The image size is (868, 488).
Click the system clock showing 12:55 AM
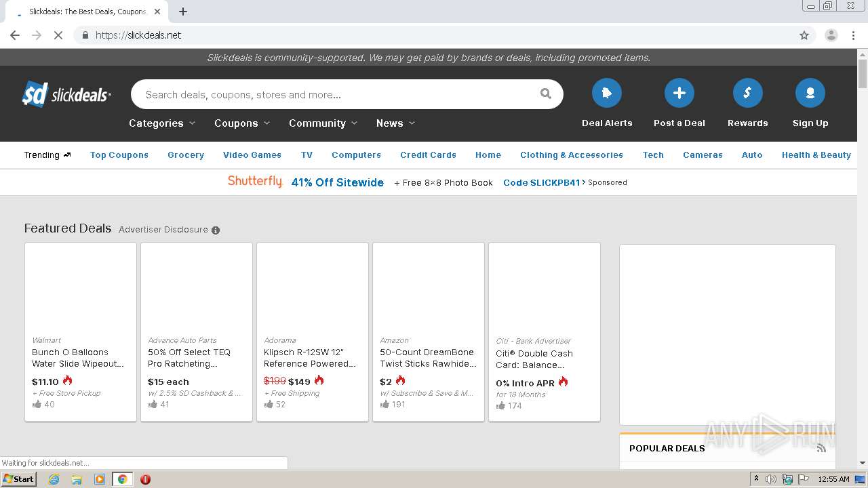(833, 479)
